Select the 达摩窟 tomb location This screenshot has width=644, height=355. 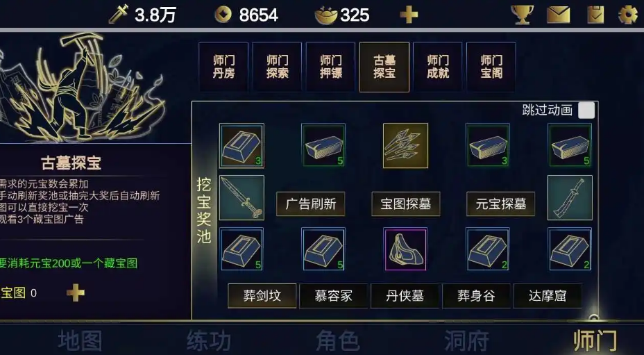tap(548, 296)
